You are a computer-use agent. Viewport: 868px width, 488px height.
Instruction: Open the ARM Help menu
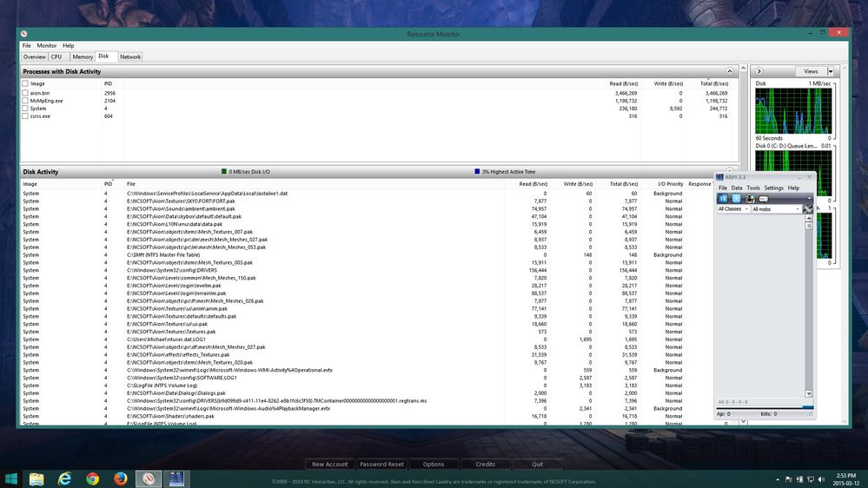pos(793,188)
